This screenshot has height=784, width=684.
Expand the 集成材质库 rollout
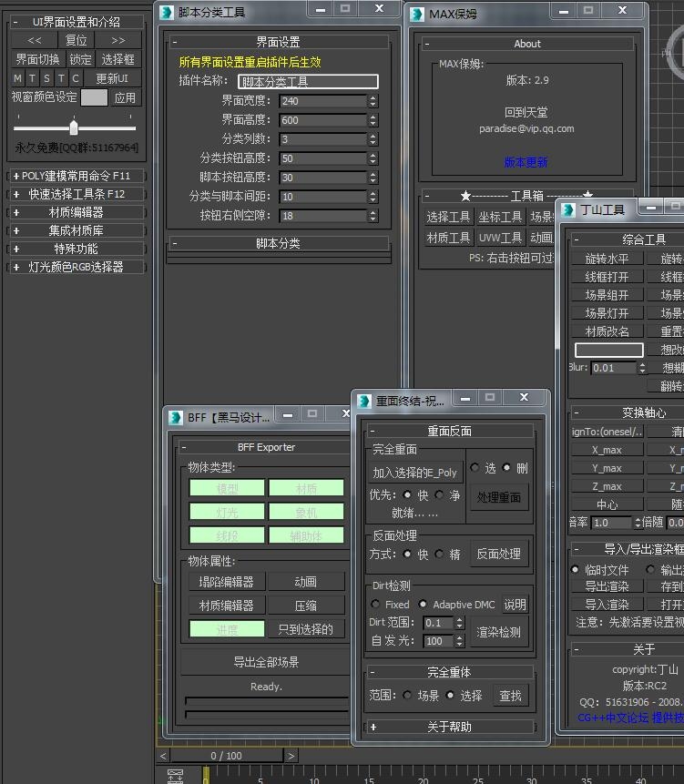(76, 230)
